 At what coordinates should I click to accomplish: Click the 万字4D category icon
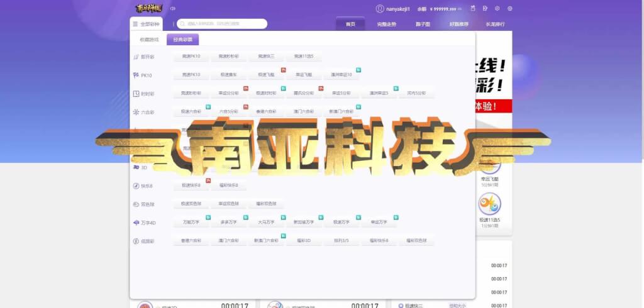(x=136, y=223)
